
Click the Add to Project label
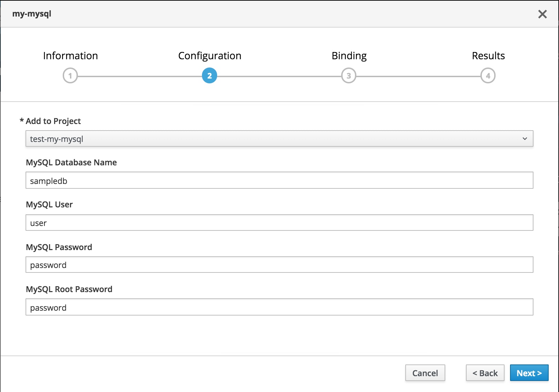click(x=53, y=121)
